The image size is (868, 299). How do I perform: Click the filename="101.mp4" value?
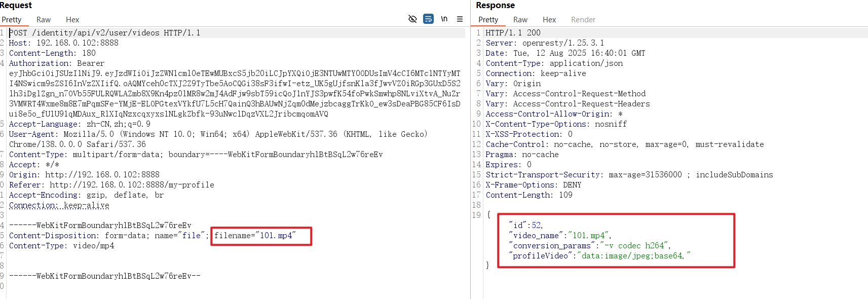255,236
